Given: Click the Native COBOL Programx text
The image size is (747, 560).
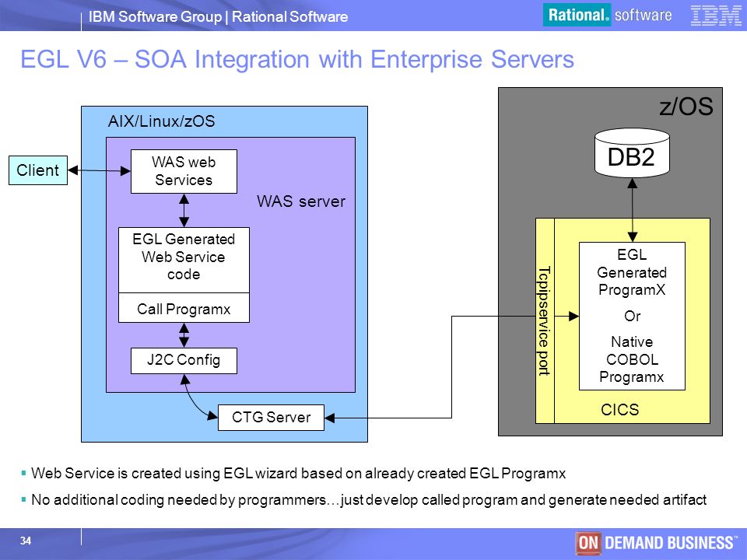Looking at the screenshot, I should click(x=632, y=359).
